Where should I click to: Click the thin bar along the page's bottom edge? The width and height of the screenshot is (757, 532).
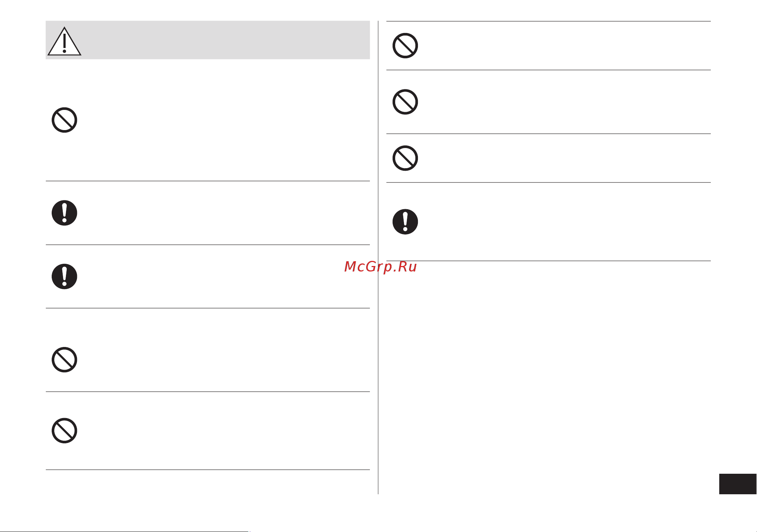coord(125,531)
